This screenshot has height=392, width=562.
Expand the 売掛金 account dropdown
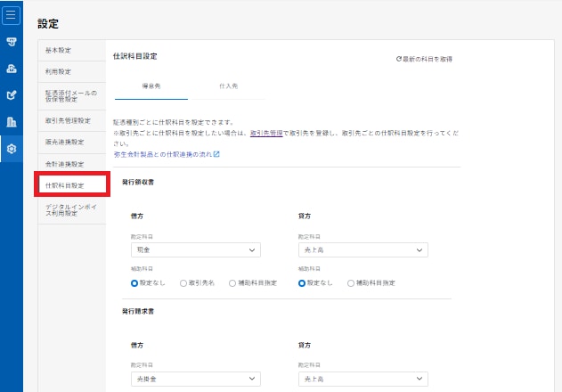coord(195,379)
